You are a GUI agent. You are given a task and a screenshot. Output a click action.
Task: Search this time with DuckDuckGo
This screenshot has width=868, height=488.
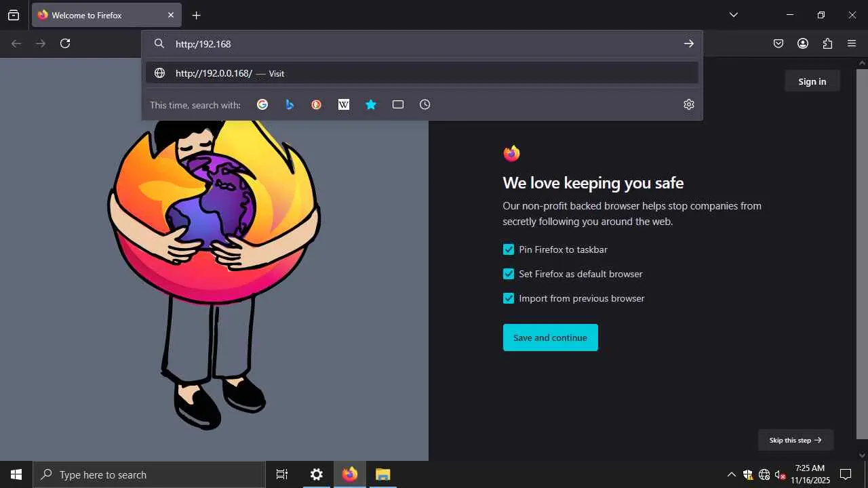(317, 104)
